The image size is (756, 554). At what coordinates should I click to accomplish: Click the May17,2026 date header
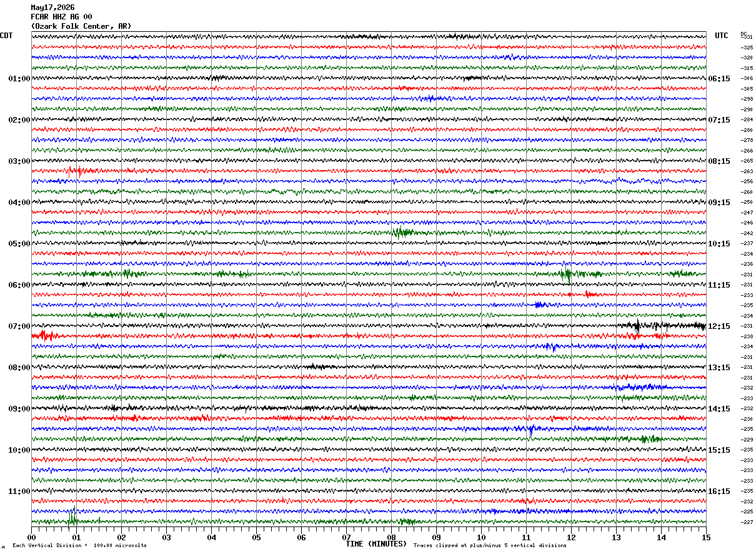pyautogui.click(x=52, y=8)
